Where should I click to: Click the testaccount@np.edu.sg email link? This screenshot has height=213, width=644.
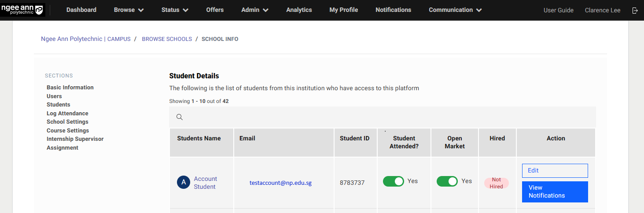pos(280,183)
